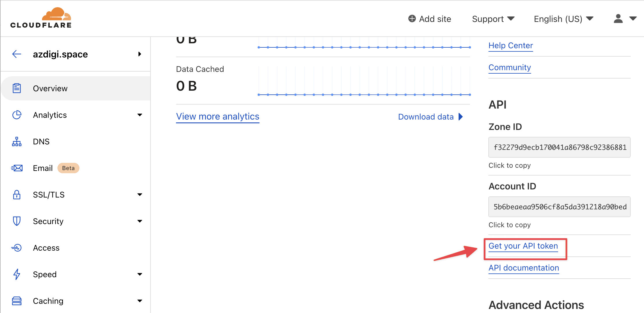Click View more analytics button
Viewport: 644px width, 313px height.
(218, 117)
